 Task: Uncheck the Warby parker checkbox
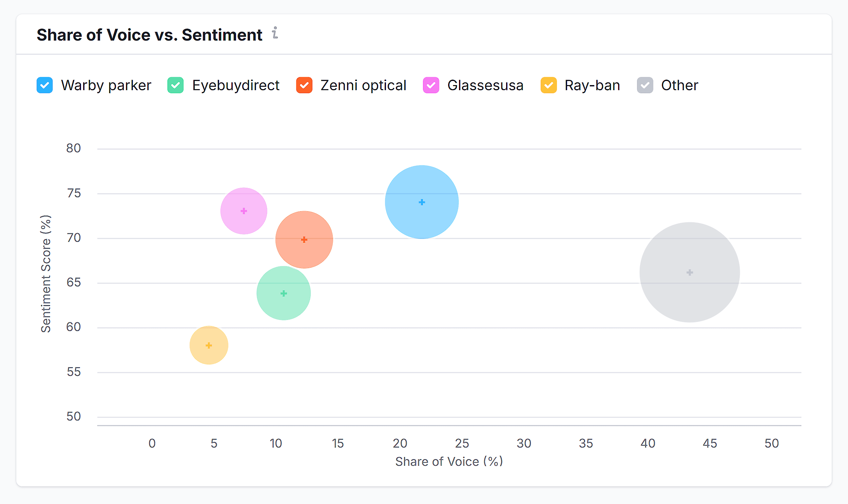(x=44, y=85)
